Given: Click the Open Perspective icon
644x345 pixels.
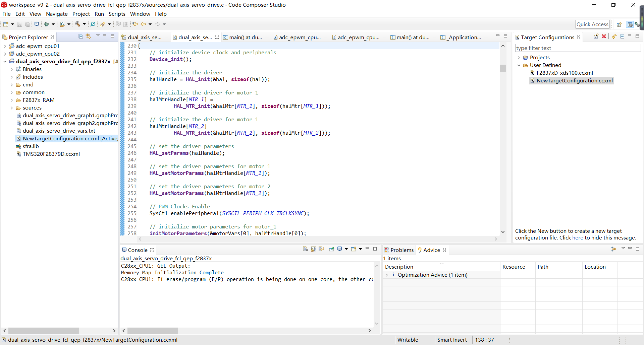Looking at the screenshot, I should click(619, 24).
